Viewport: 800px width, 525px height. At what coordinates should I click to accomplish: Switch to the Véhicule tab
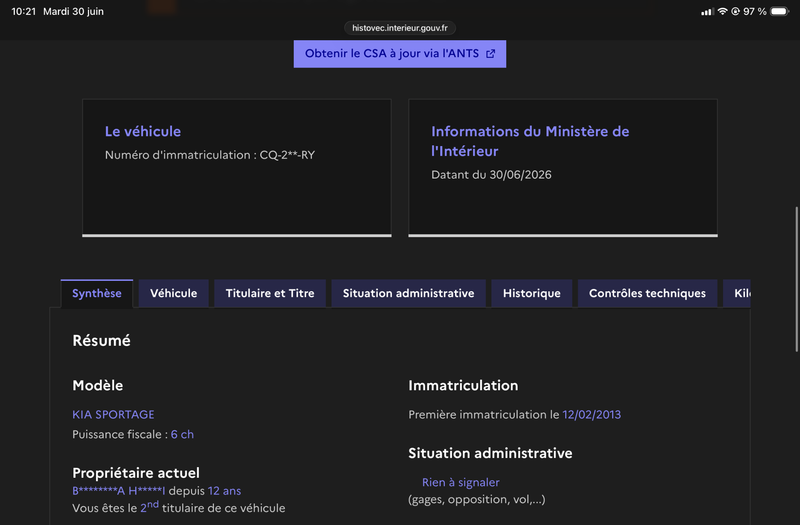pyautogui.click(x=173, y=293)
